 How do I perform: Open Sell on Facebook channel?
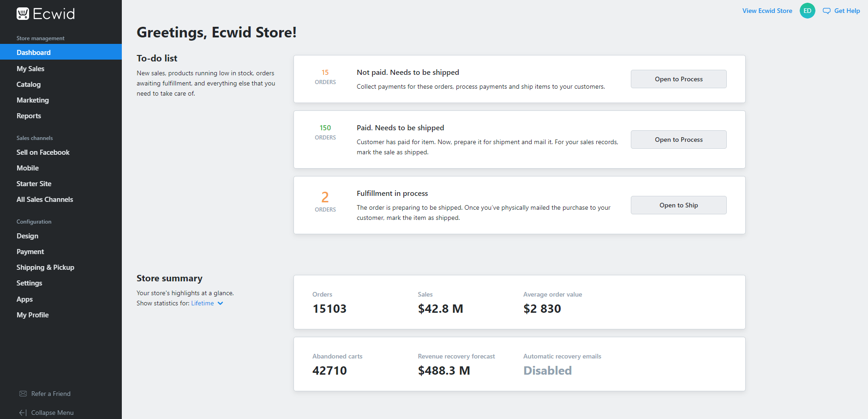click(x=43, y=152)
